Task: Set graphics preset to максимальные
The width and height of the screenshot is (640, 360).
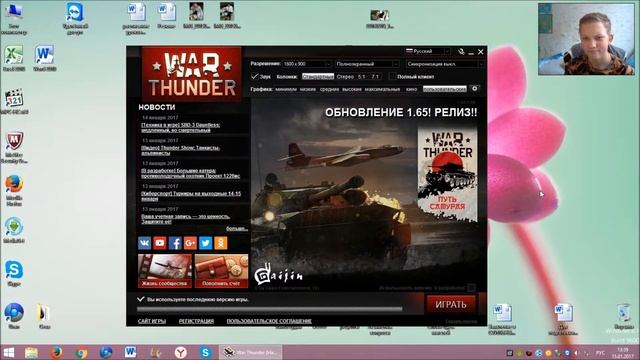Action: point(382,89)
